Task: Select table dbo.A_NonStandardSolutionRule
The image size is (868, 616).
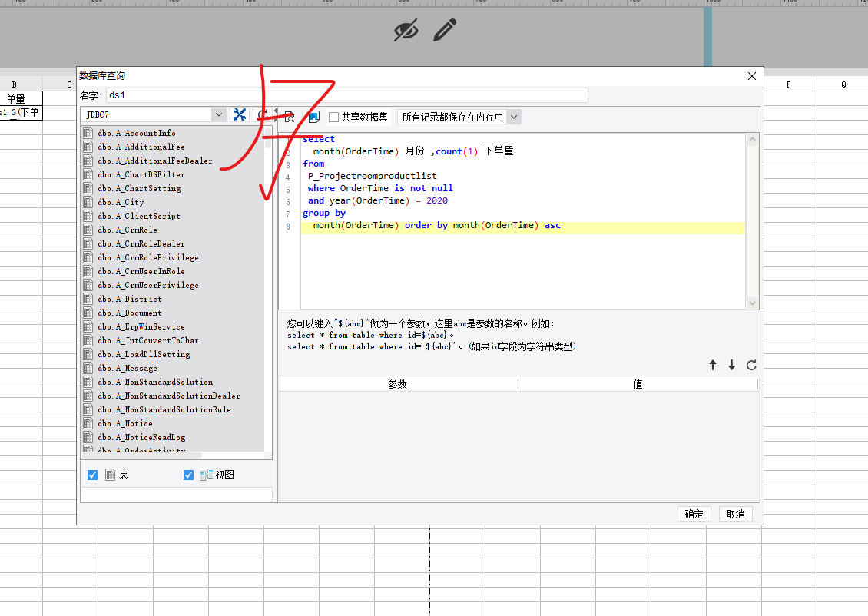Action: (x=164, y=409)
